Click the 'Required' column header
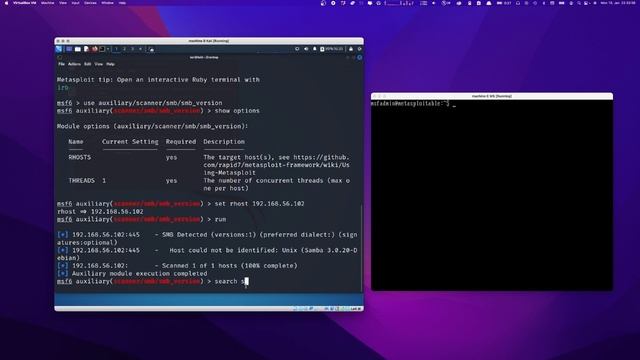The width and height of the screenshot is (640, 360). click(181, 142)
